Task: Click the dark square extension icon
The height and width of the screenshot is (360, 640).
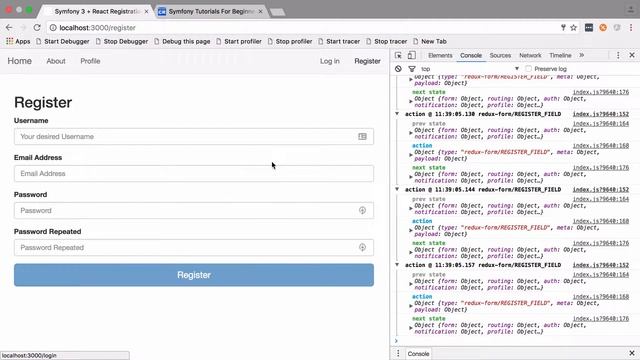Action: (x=589, y=27)
